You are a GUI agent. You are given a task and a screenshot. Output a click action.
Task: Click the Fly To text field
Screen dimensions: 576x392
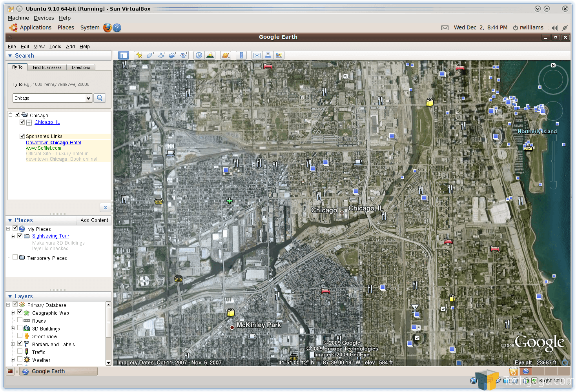pyautogui.click(x=49, y=98)
